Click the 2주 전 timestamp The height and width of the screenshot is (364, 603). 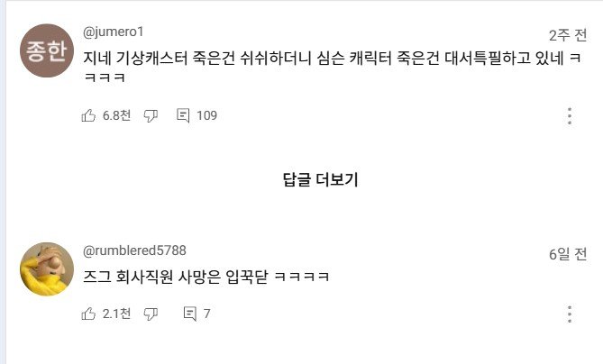(568, 35)
